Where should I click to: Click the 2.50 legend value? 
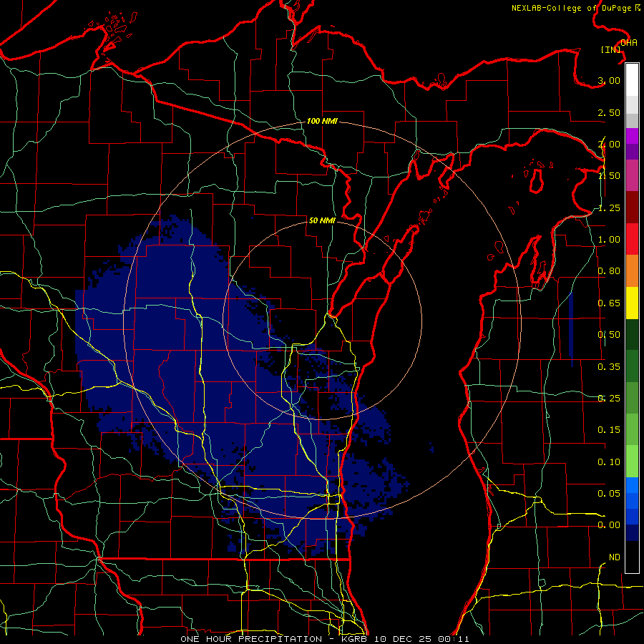click(x=609, y=112)
